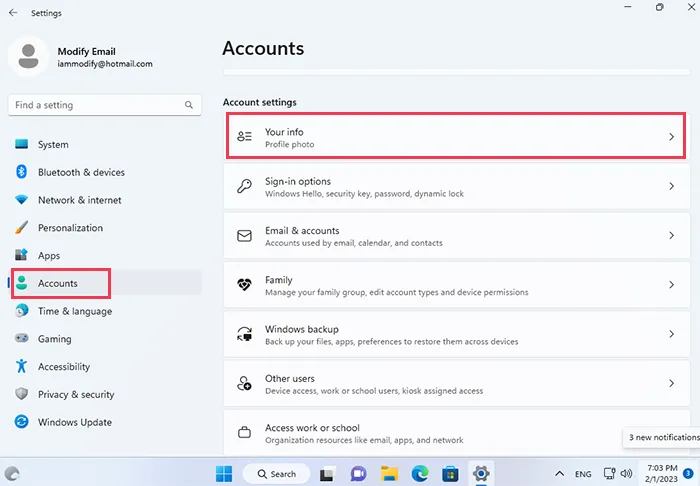Launch Microsoft Edge from taskbar

(420, 474)
